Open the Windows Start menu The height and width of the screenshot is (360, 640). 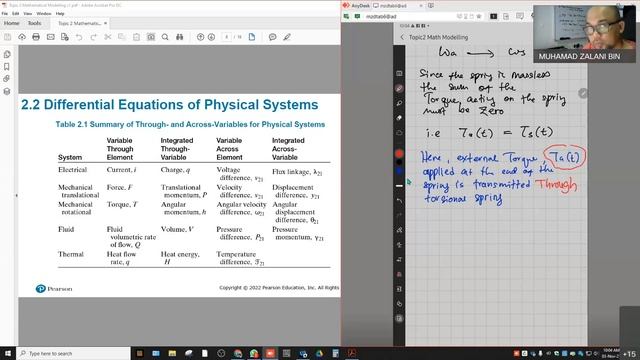pyautogui.click(x=8, y=353)
